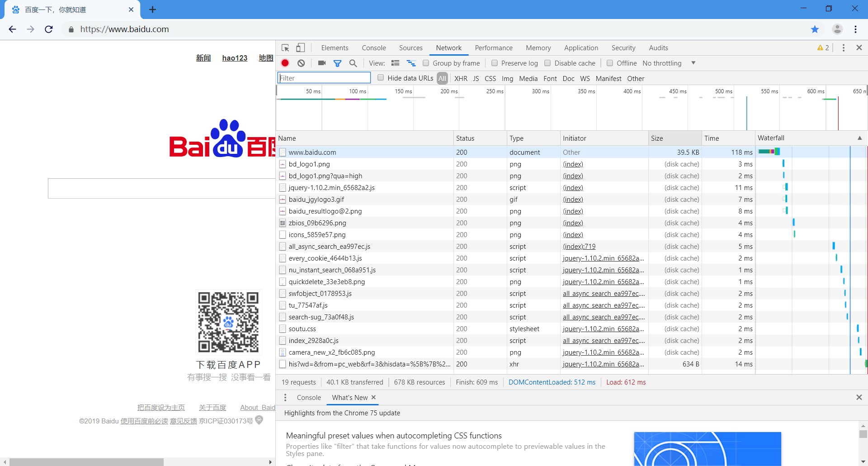Open the Audits tab
The image size is (868, 466).
point(658,48)
